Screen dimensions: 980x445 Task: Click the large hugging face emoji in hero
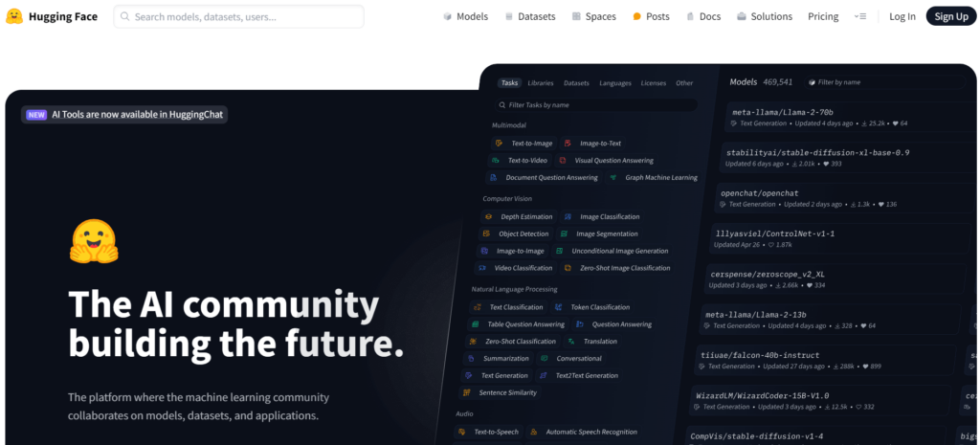(x=94, y=240)
